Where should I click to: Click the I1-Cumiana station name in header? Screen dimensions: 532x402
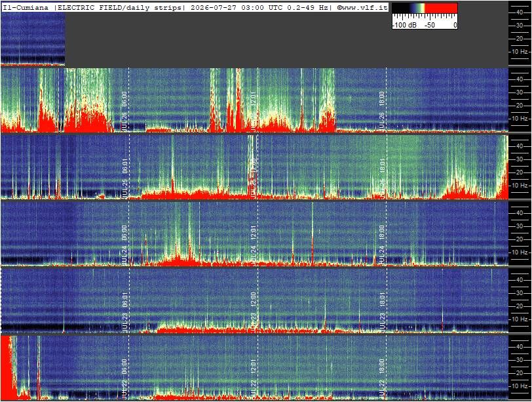click(26, 7)
